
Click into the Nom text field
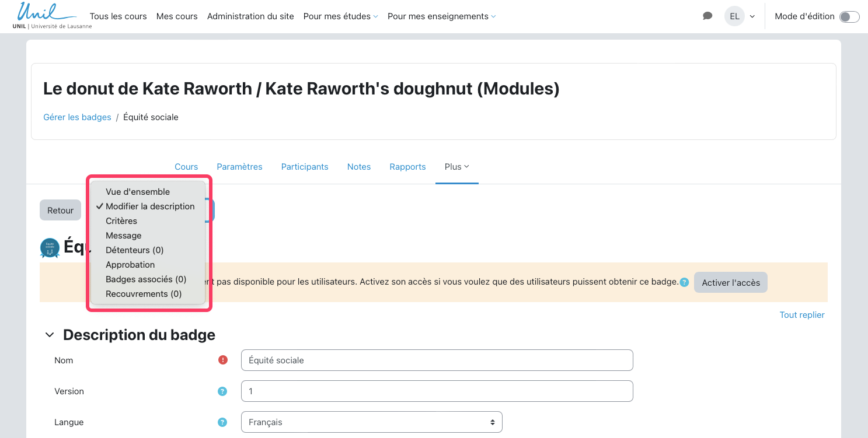coord(437,360)
